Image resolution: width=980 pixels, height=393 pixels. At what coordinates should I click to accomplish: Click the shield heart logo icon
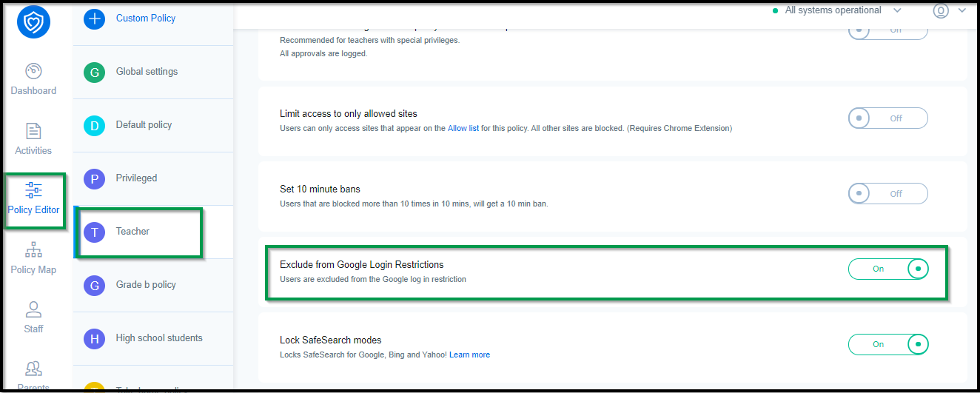click(x=34, y=22)
